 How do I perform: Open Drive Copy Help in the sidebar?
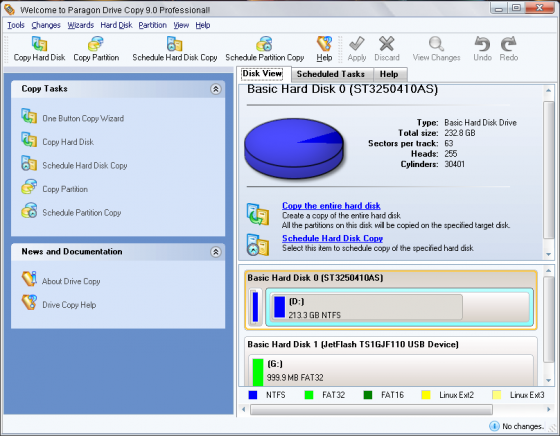click(69, 305)
